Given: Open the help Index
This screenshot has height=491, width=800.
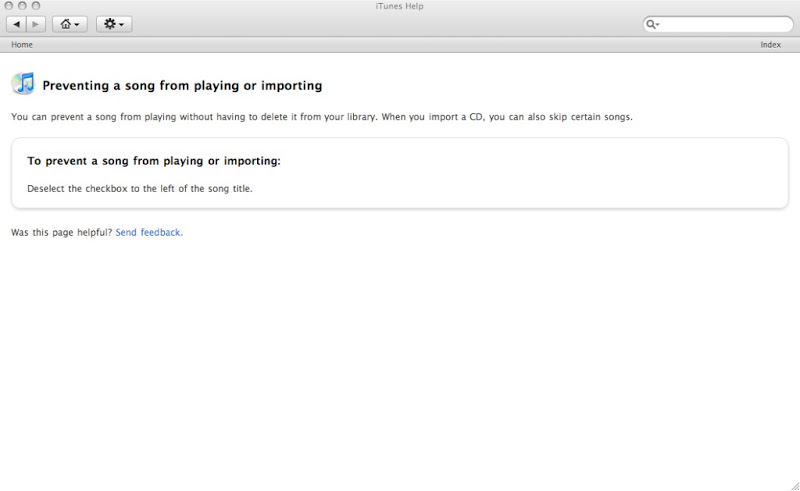Looking at the screenshot, I should pyautogui.click(x=770, y=45).
